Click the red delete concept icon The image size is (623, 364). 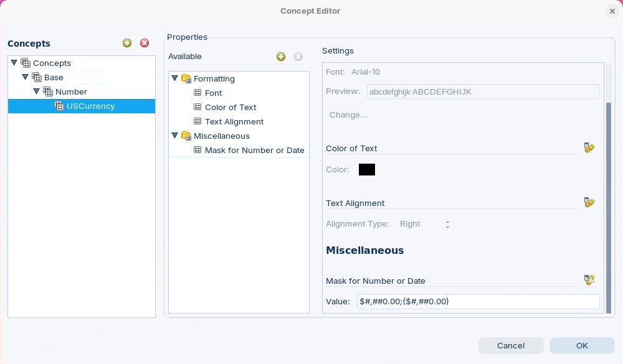(145, 43)
